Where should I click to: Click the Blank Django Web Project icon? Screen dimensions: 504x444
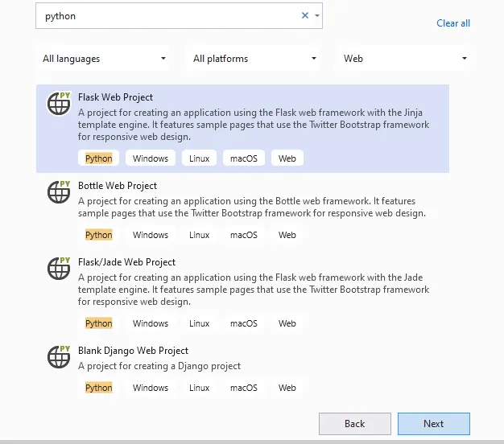pos(59,357)
